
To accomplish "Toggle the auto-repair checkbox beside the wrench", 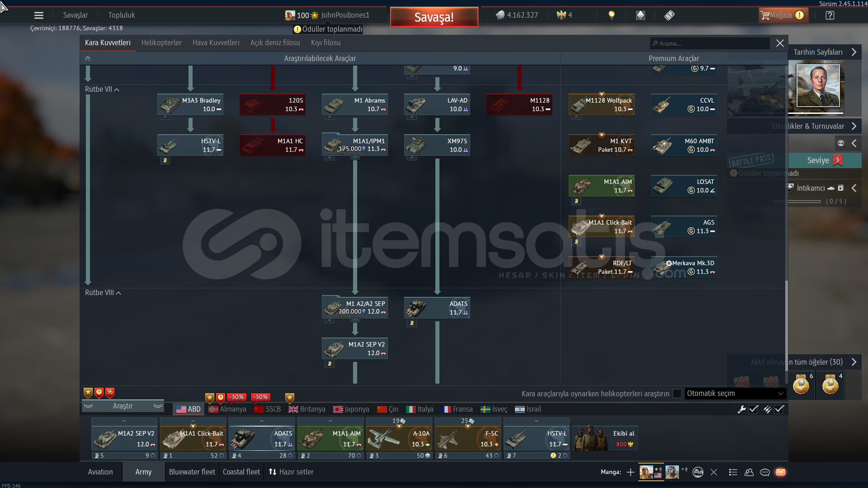I will [x=754, y=409].
